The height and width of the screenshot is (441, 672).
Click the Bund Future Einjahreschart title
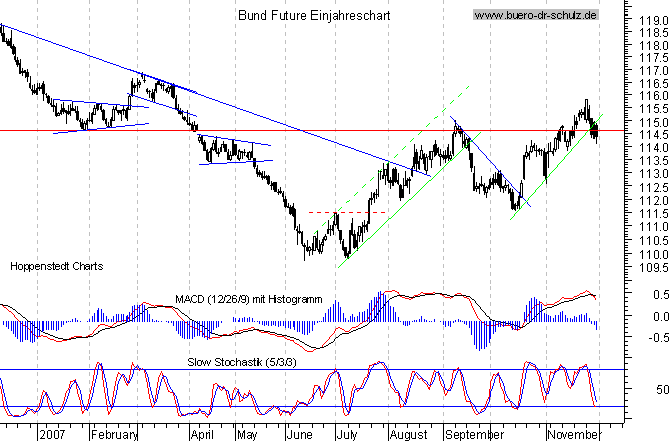pyautogui.click(x=314, y=16)
